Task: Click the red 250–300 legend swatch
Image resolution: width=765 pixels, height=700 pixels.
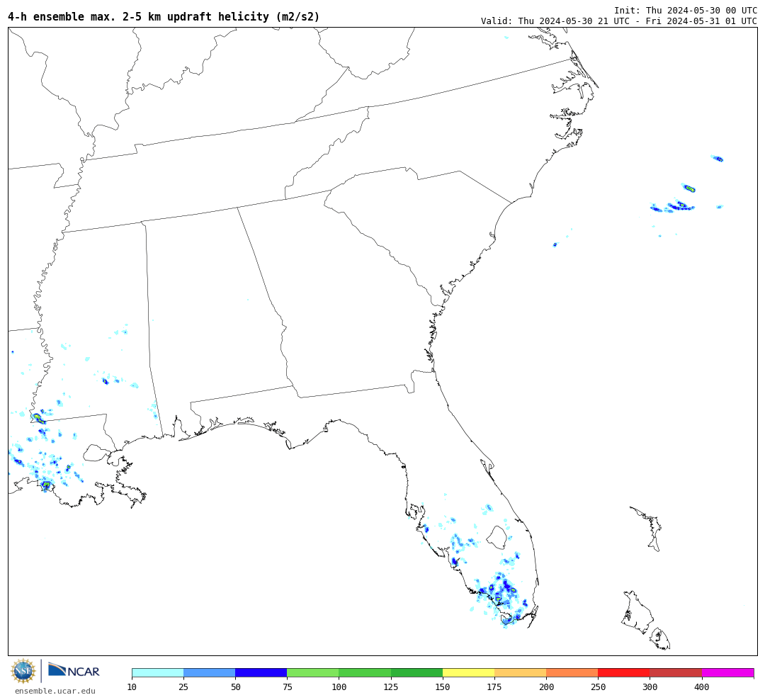Action: pyautogui.click(x=624, y=672)
